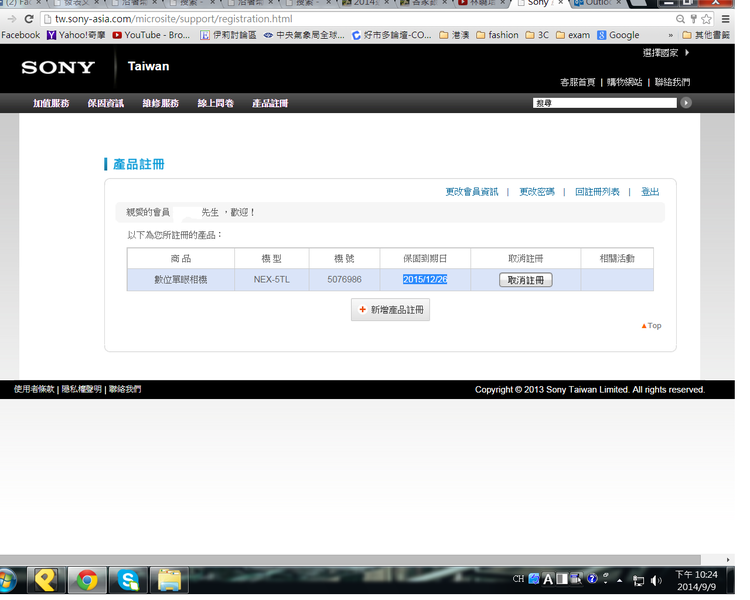Open the YouTube bookmark

pyautogui.click(x=151, y=35)
